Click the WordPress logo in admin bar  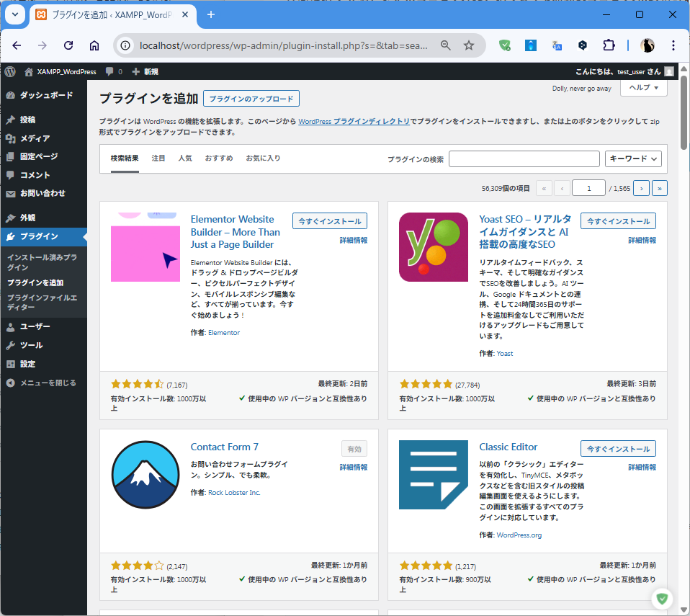(10, 71)
